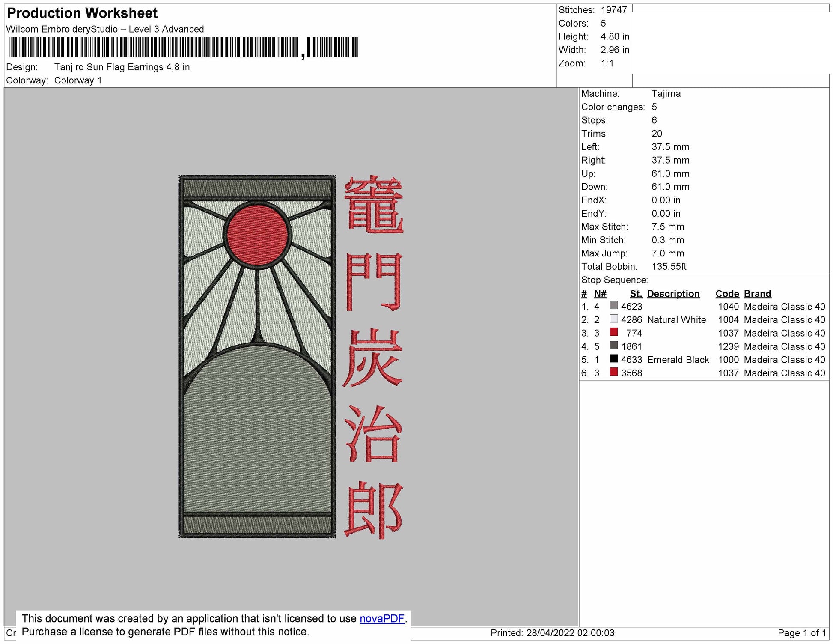
Task: Click thread code '1239'
Action: 729,346
